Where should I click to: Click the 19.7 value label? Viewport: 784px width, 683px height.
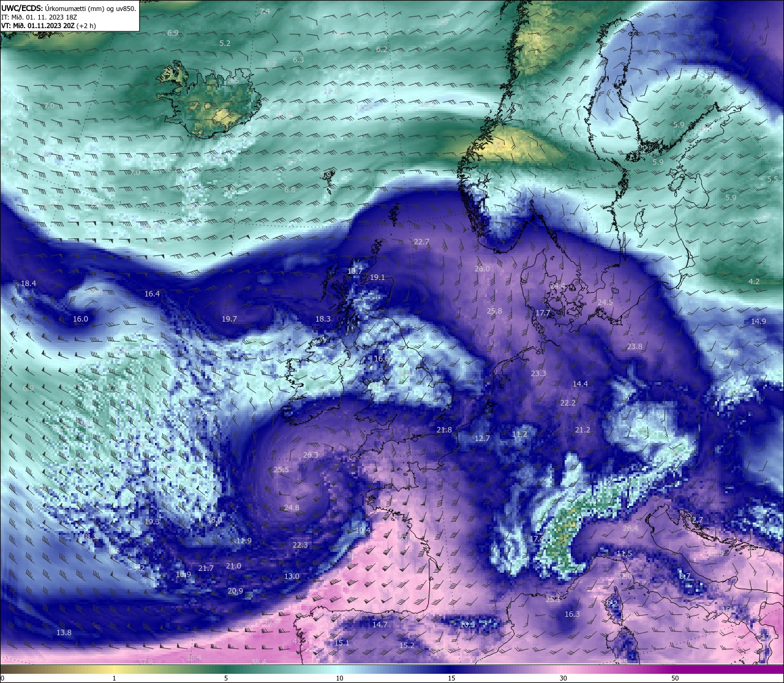tap(229, 319)
